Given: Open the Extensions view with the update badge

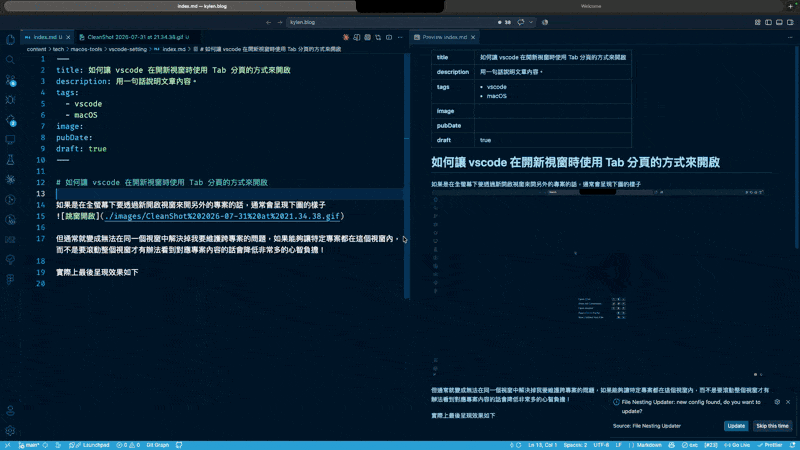Looking at the screenshot, I should (x=10, y=120).
